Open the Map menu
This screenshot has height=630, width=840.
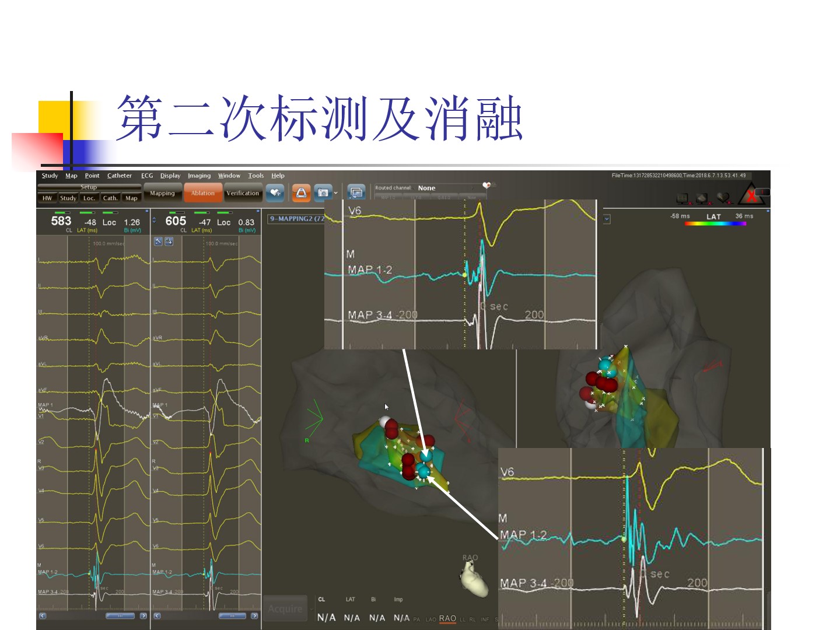coord(71,176)
